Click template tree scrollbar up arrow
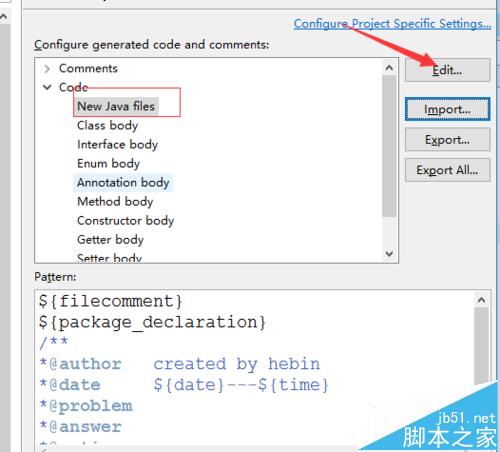This screenshot has width=500, height=452. (x=389, y=68)
